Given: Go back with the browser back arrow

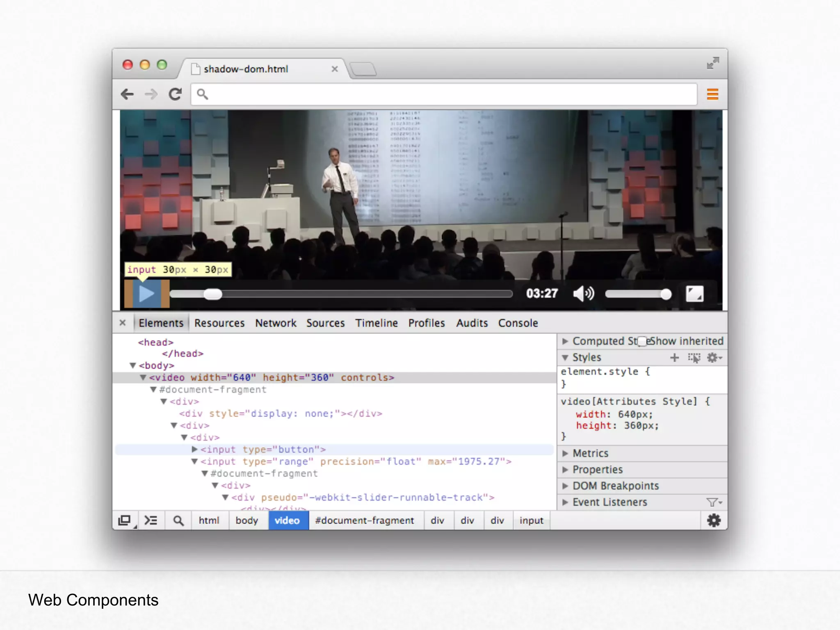Looking at the screenshot, I should 127,94.
